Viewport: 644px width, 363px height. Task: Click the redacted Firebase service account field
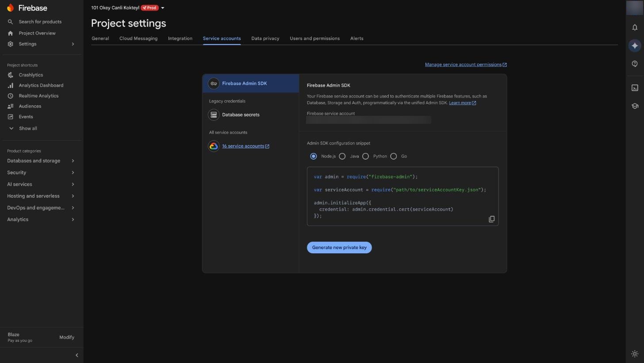tap(368, 120)
